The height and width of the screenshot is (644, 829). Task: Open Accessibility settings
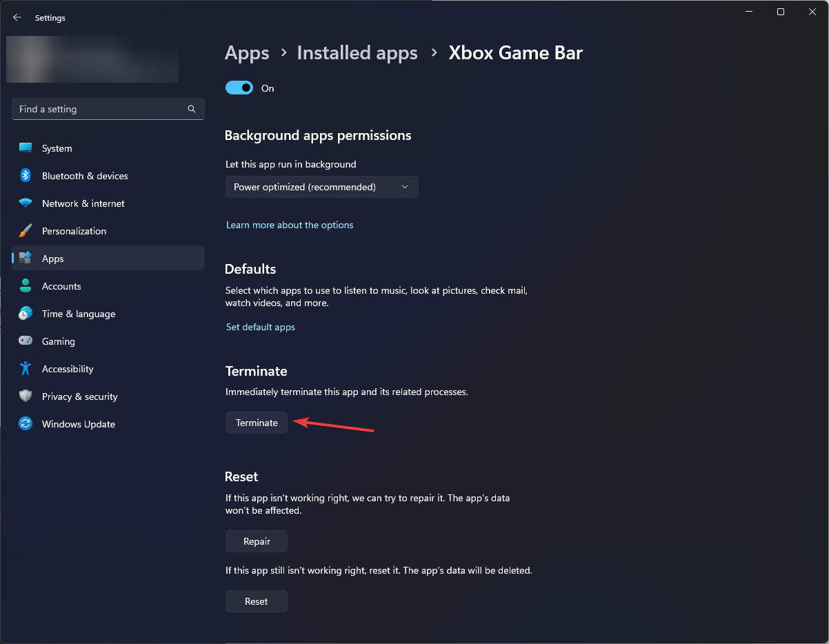pos(108,369)
